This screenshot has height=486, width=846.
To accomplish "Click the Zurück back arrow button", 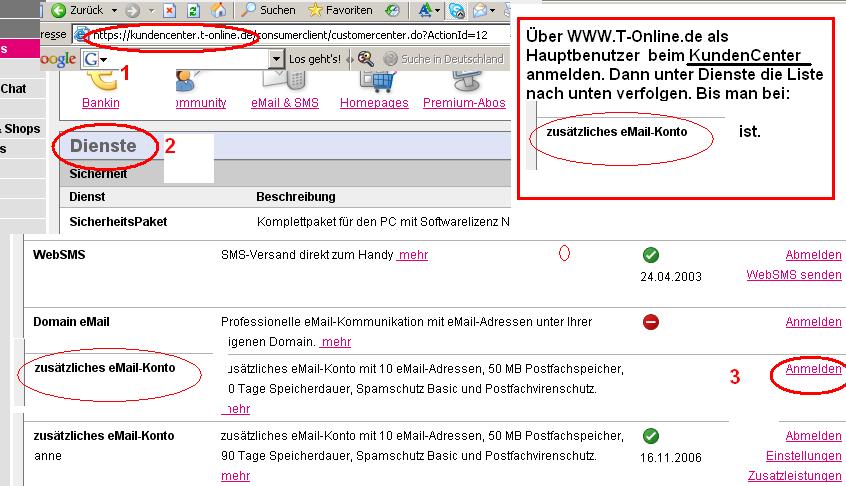I will tap(61, 10).
